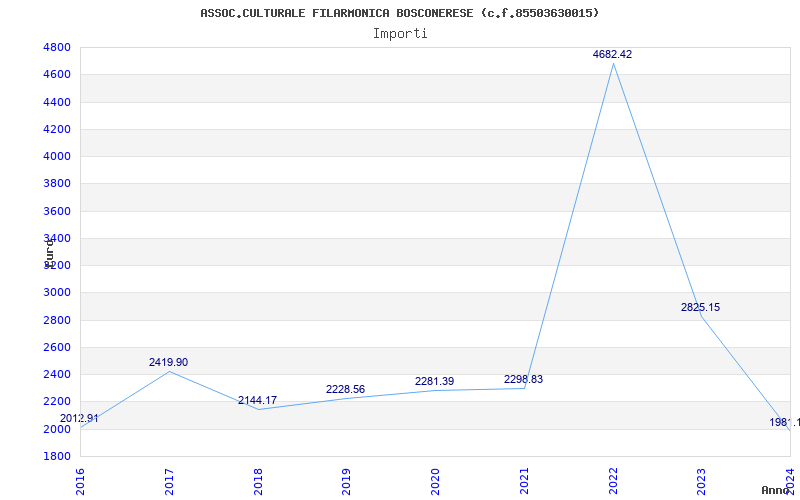This screenshot has width=800, height=500.
Task: Click the 3000 y-axis value
Action: [57, 292]
